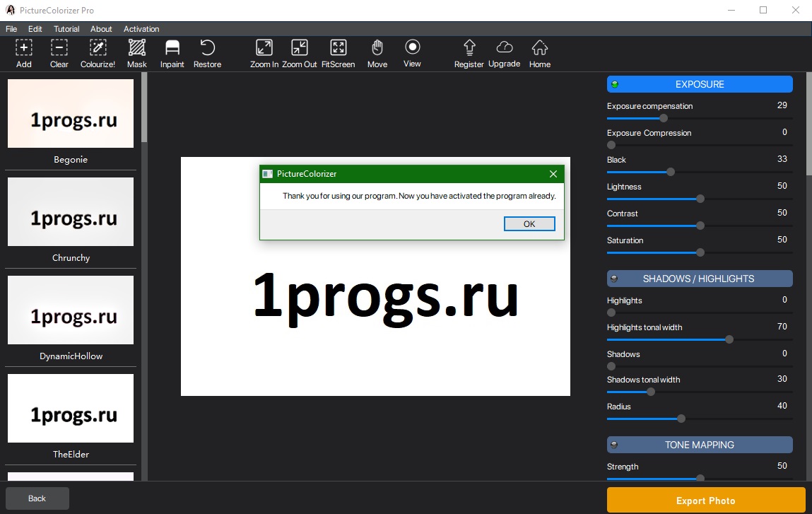This screenshot has height=514, width=812.
Task: Click the PictureColorizer dialog title icon
Action: [x=267, y=174]
